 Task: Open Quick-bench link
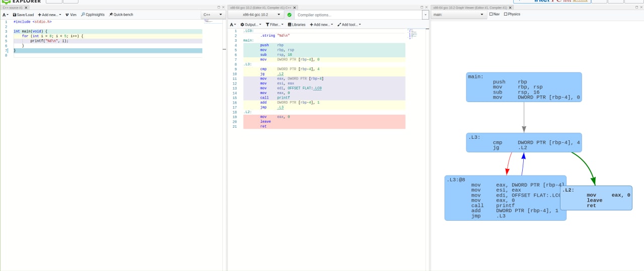pyautogui.click(x=121, y=15)
